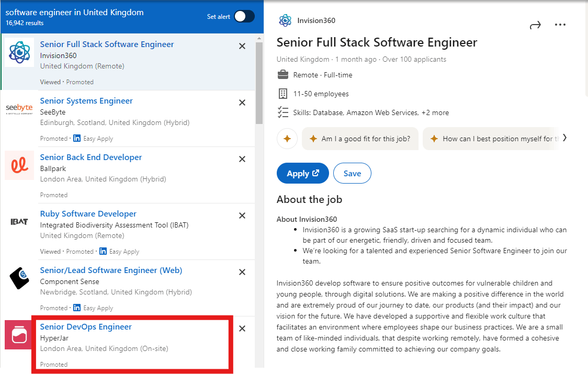Screen dimensions: 588x374
Task: Open the IBAT company logo
Action: (x=19, y=222)
